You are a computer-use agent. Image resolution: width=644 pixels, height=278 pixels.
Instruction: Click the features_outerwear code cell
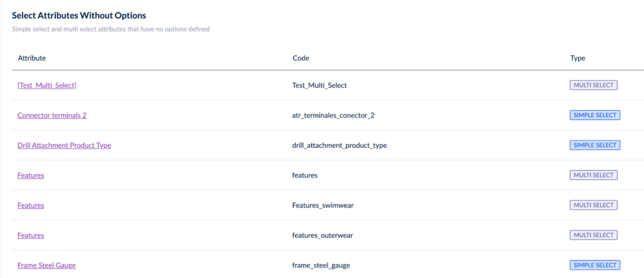coord(324,235)
